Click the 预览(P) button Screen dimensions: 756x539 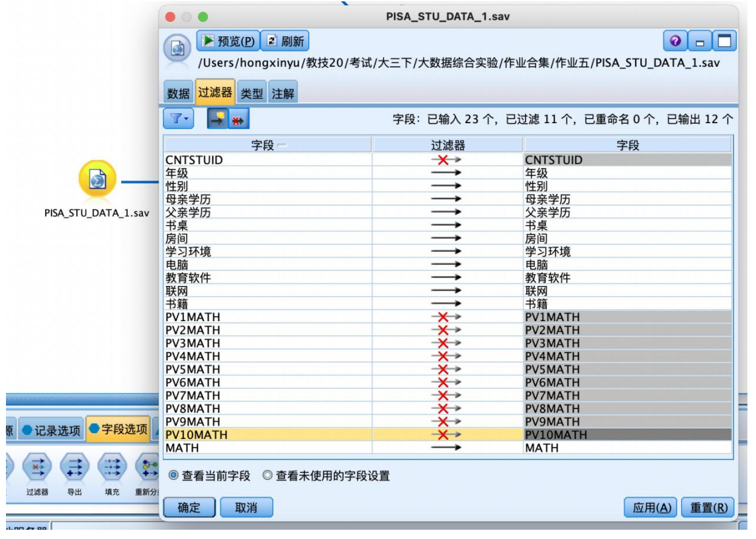point(228,41)
